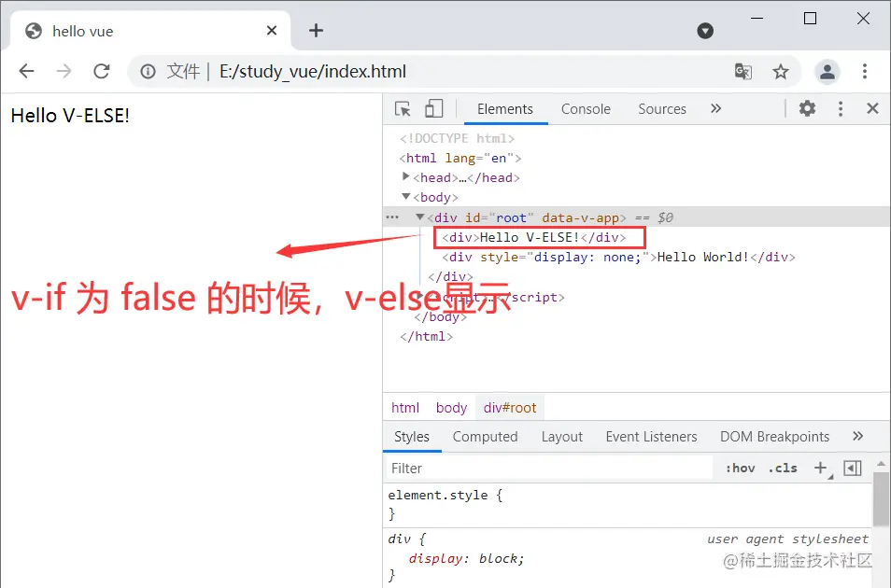Click the overflow chevron for more panels

pos(715,108)
